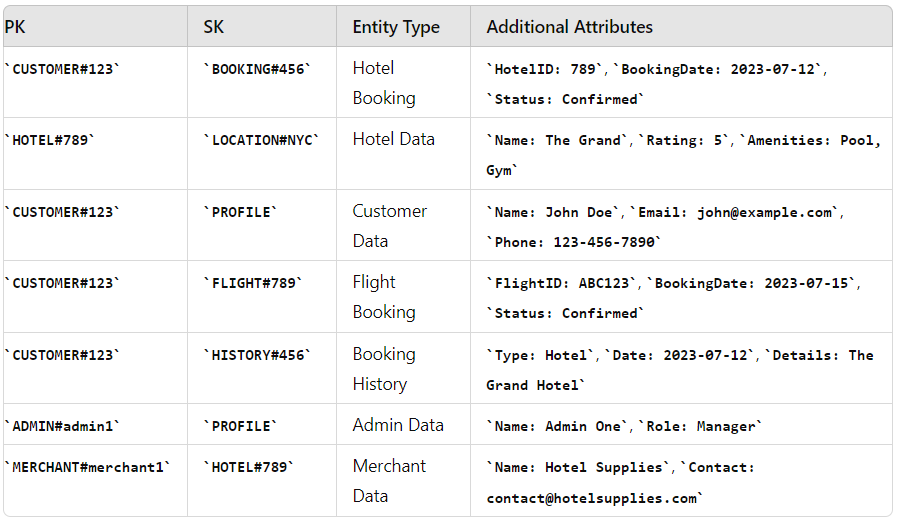The height and width of the screenshot is (521, 898).
Task: Select the MERCHANT#merchant1 partition key cell
Action: coord(87,467)
